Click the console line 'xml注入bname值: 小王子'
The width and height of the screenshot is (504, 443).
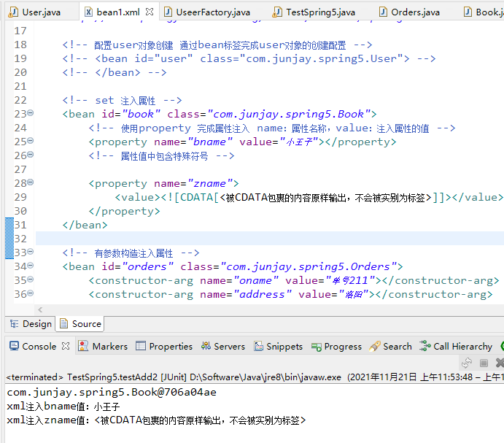click(63, 407)
